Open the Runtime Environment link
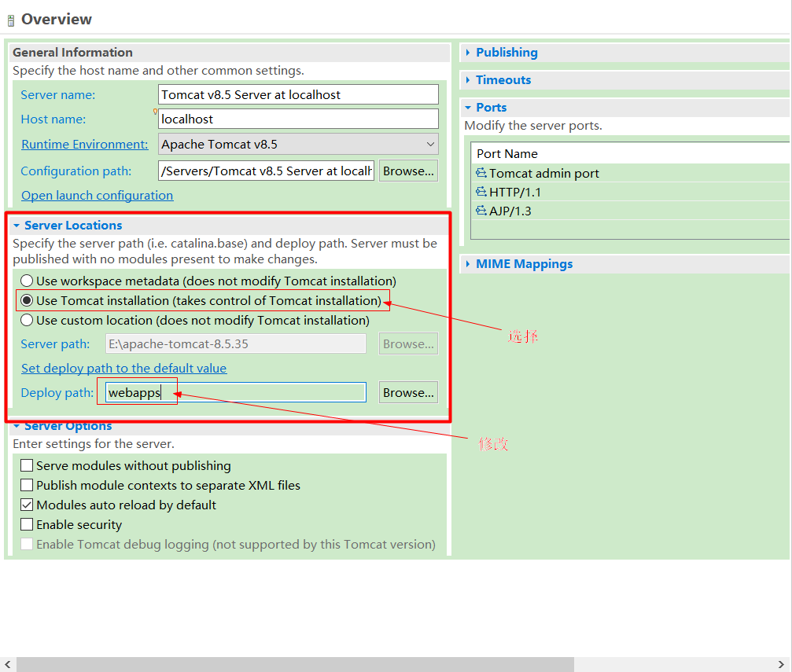Screen dimensions: 792x672 click(x=84, y=145)
